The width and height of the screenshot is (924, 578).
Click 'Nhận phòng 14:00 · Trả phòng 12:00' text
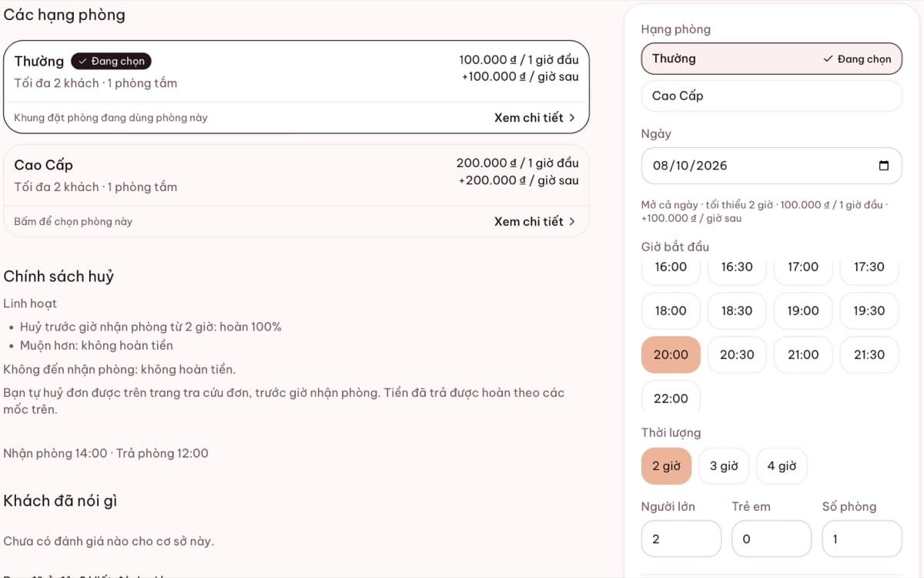(x=105, y=453)
